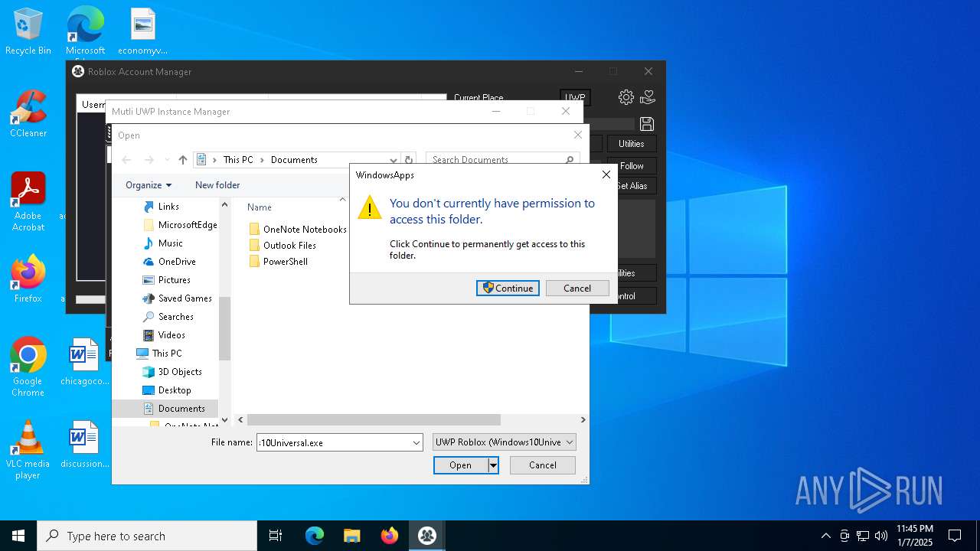Open the discussion Word document icon
Screen dimensions: 980x551
(85, 445)
